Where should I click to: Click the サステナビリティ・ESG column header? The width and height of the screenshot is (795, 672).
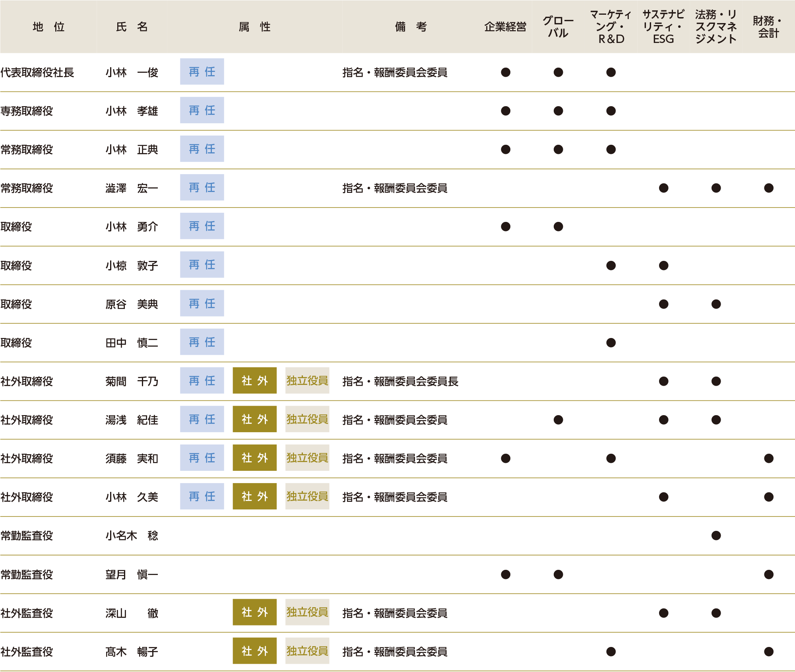point(663,27)
